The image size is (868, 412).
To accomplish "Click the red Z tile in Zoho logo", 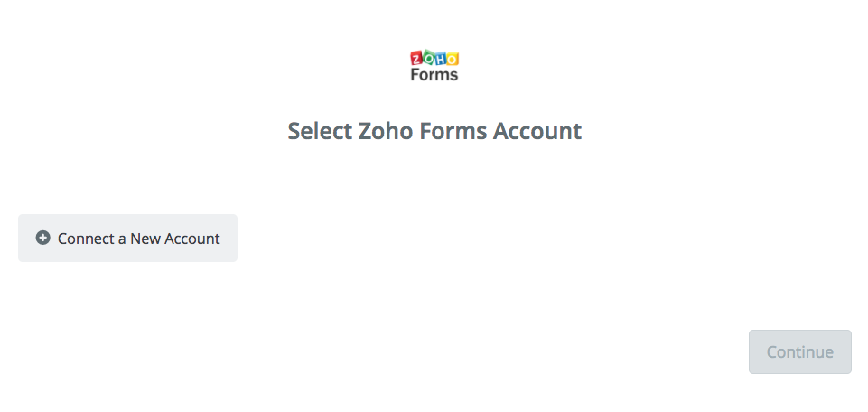I will pos(415,58).
